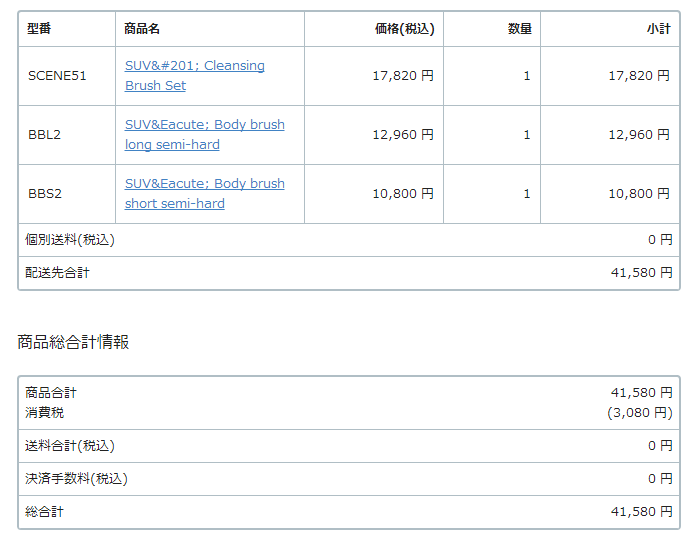
Task: Click the (3,080 円) consumption tax amount
Action: coord(640,413)
